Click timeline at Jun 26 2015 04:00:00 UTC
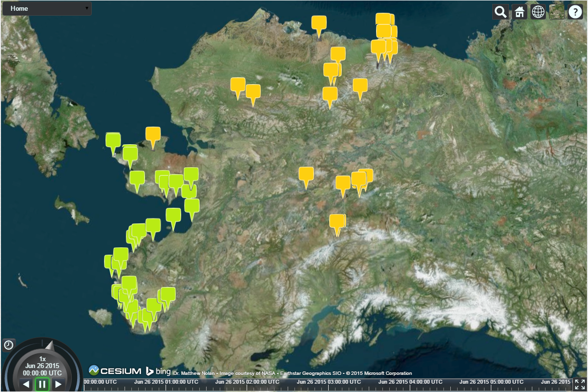 [409, 382]
